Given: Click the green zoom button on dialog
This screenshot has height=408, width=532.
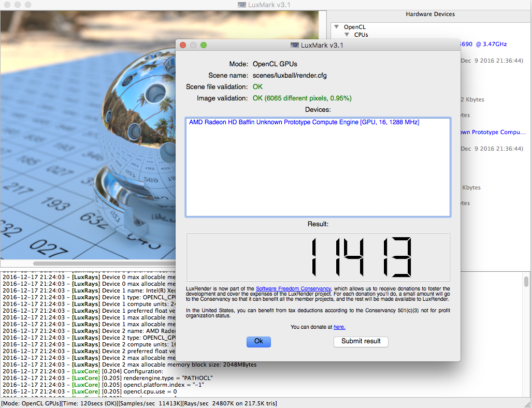Looking at the screenshot, I should [204, 45].
